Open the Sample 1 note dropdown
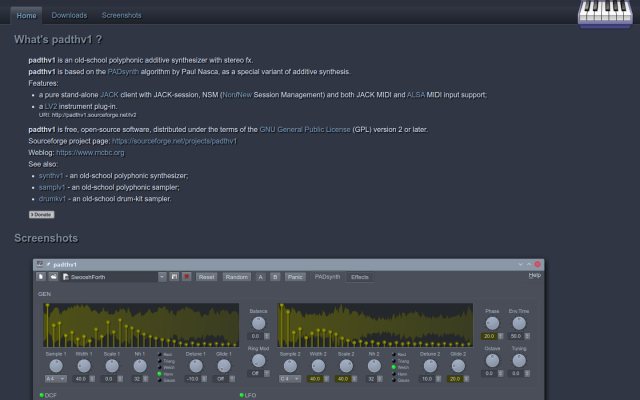The width and height of the screenshot is (640, 400). pos(56,379)
